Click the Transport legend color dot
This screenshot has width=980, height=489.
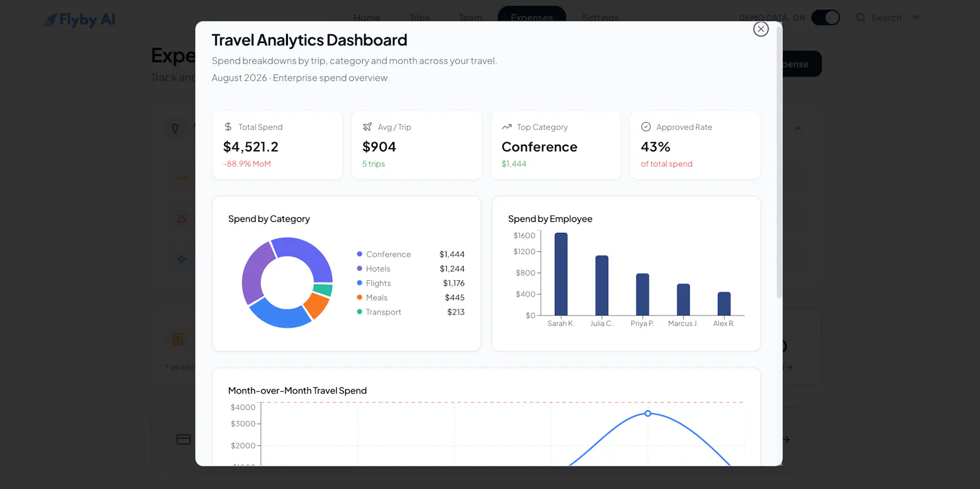click(360, 312)
